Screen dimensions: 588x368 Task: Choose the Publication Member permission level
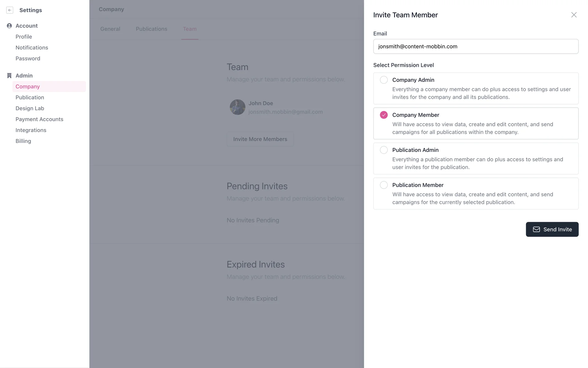click(x=384, y=185)
